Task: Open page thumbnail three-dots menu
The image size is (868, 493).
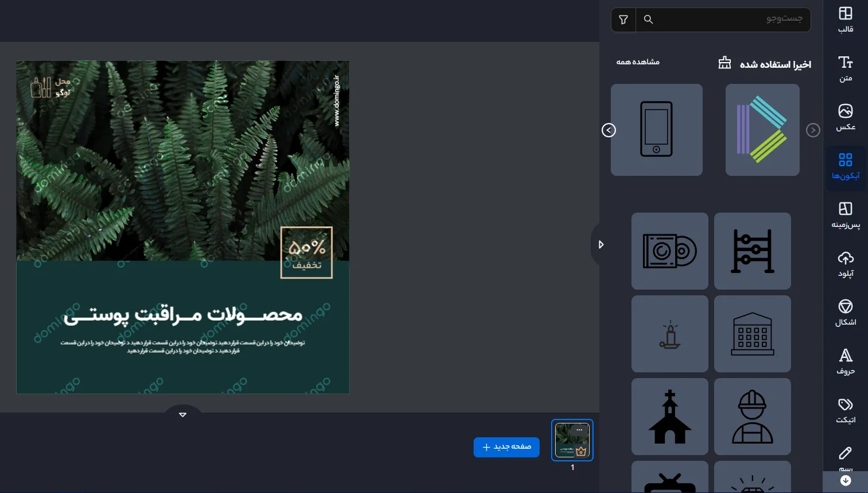Action: pyautogui.click(x=579, y=430)
